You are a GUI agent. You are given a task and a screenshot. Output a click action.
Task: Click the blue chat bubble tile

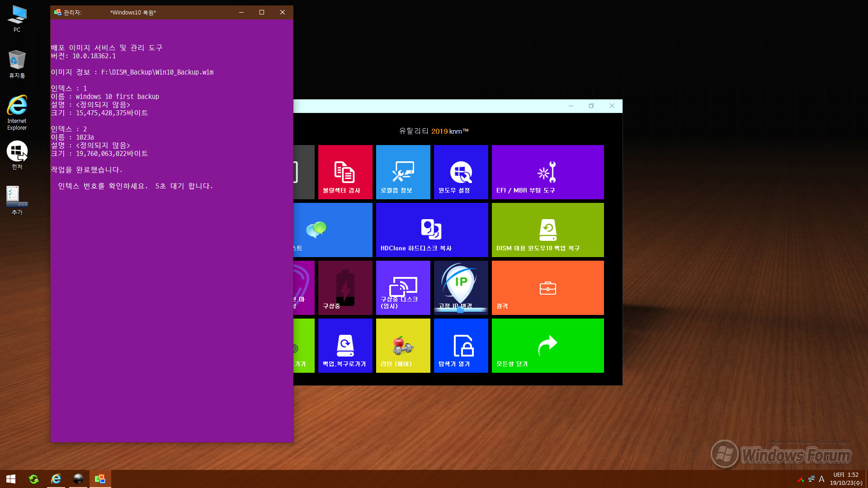coord(333,230)
